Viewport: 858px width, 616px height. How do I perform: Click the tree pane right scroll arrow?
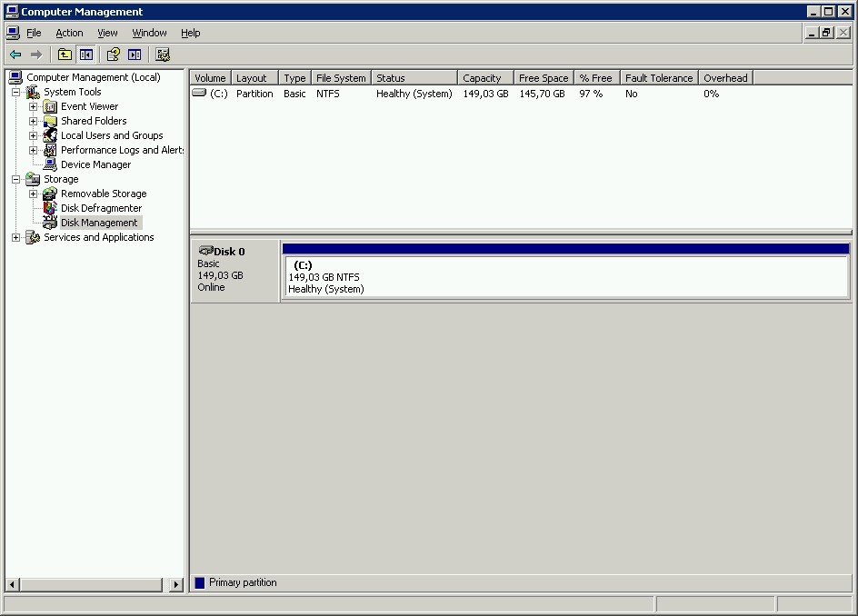[175, 584]
